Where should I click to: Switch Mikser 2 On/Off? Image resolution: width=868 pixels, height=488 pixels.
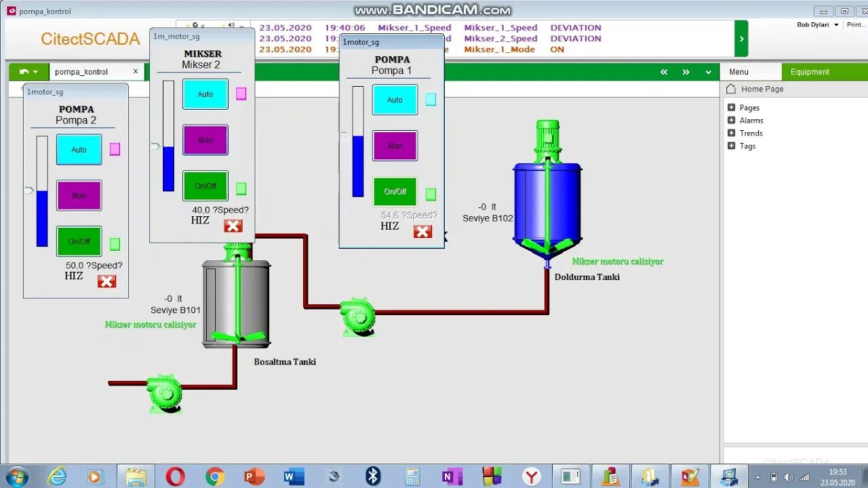click(x=205, y=186)
